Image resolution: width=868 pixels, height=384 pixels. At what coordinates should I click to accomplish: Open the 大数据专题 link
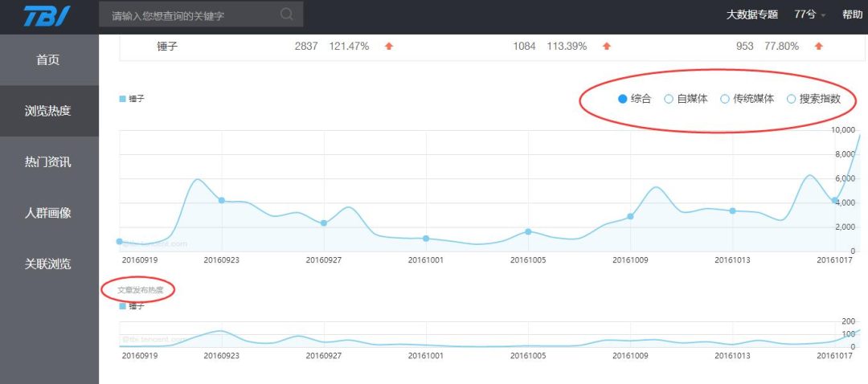click(752, 14)
